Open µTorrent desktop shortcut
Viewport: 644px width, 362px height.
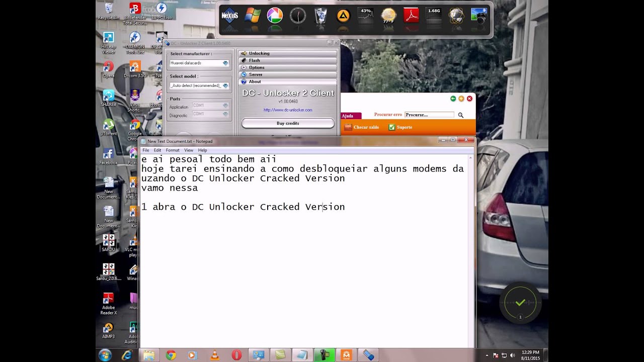[x=108, y=128]
